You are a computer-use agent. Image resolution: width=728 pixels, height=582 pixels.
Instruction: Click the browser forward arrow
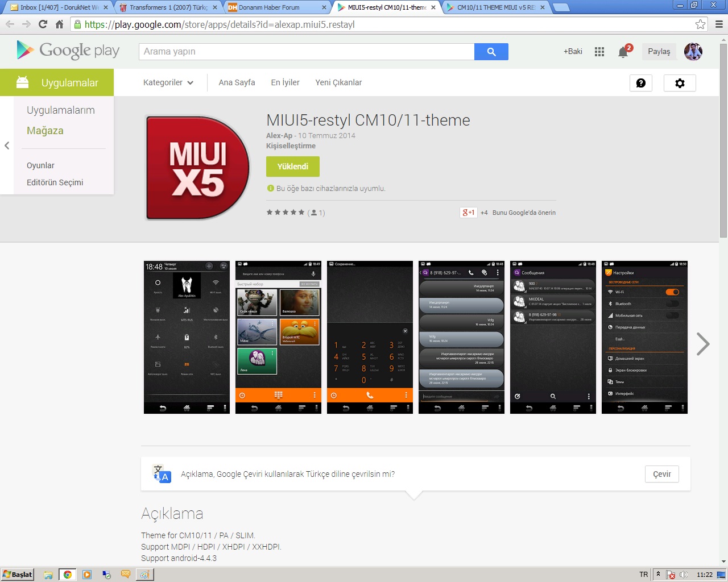[26, 24]
